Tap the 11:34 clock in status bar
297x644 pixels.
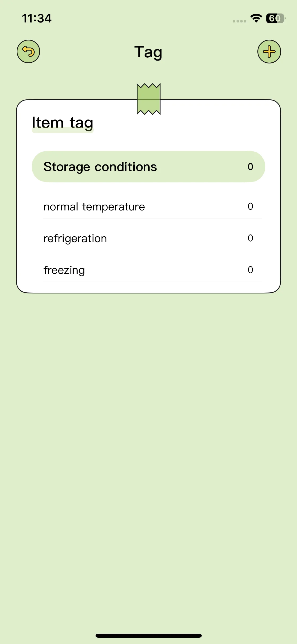coord(37,19)
